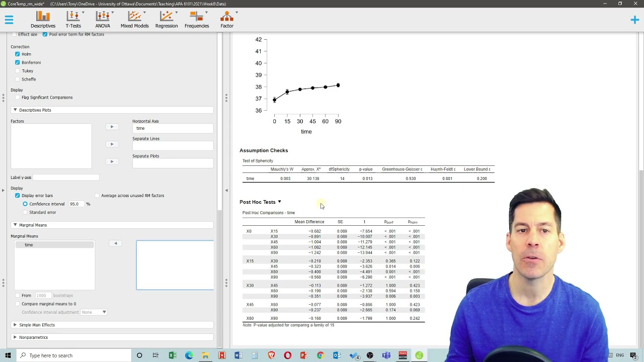The height and width of the screenshot is (362, 644).
Task: Enable the Tukey correction
Action: click(18, 71)
